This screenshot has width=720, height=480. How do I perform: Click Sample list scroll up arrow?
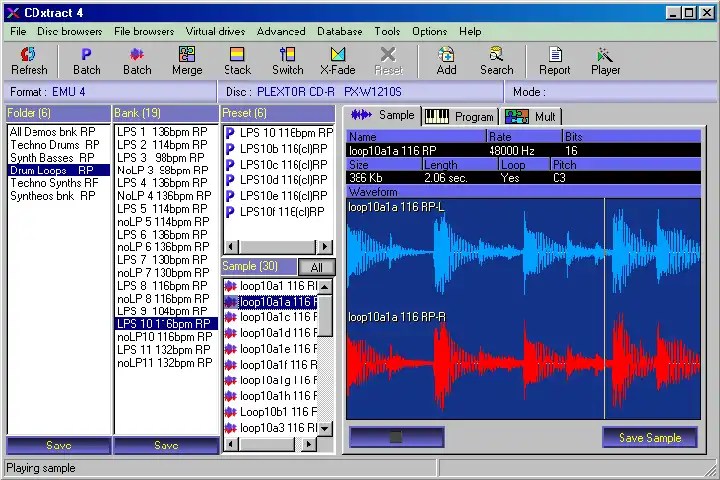[325, 287]
